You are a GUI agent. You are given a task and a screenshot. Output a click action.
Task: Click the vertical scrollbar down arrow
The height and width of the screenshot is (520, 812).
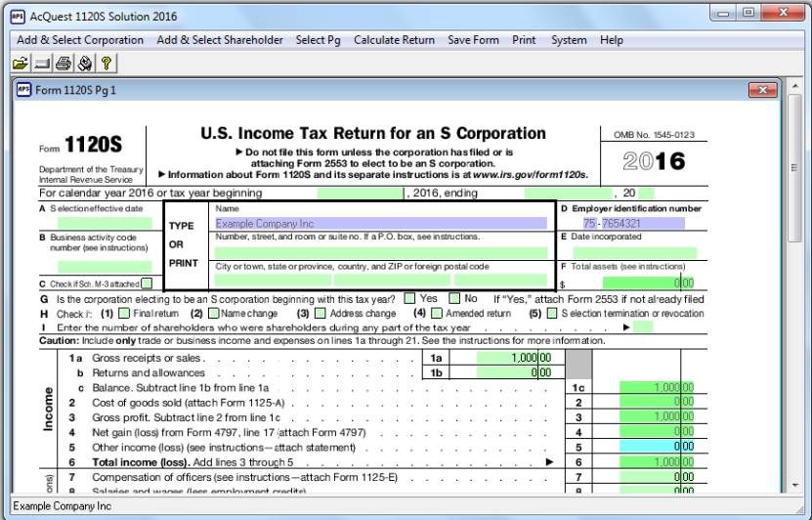795,485
